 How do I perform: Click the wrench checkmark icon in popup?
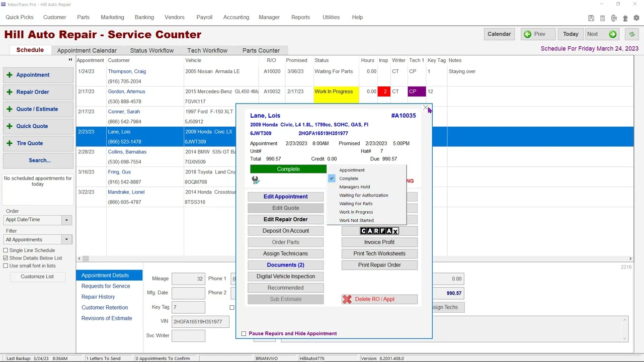click(256, 180)
